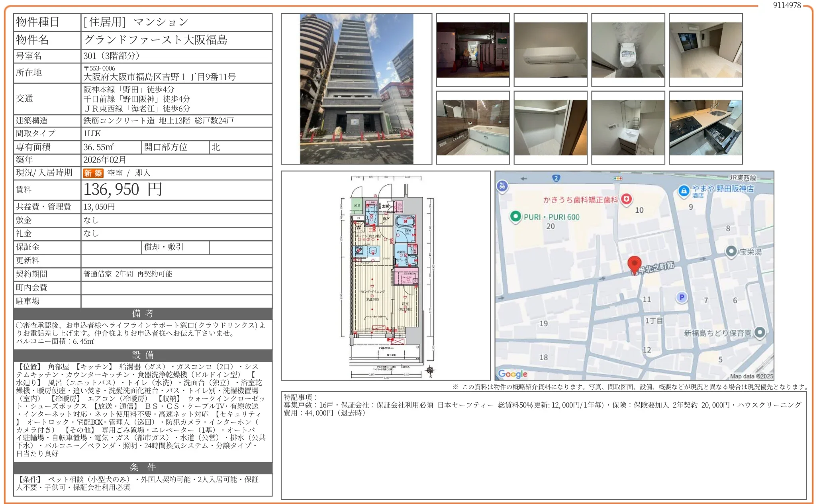819x504 pixels.
Task: Open the air conditioner photo thumbnail
Action: (551, 50)
